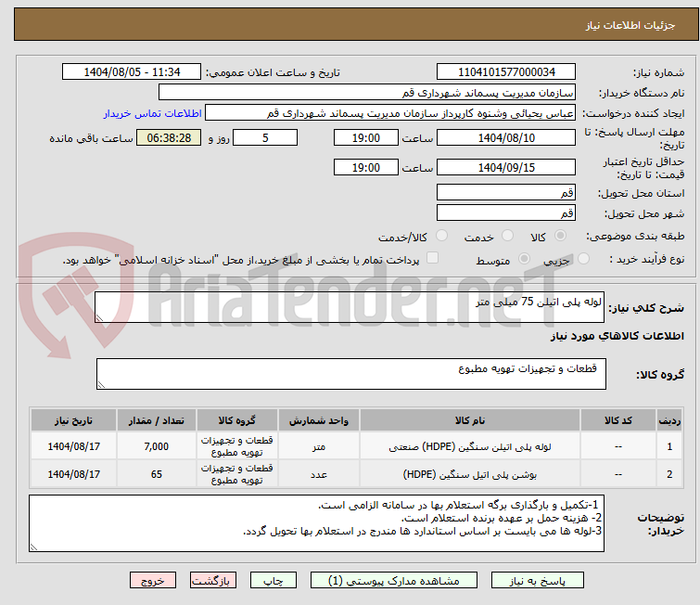
Task: Select the کالا/خدمت radio button
Action: (x=441, y=236)
